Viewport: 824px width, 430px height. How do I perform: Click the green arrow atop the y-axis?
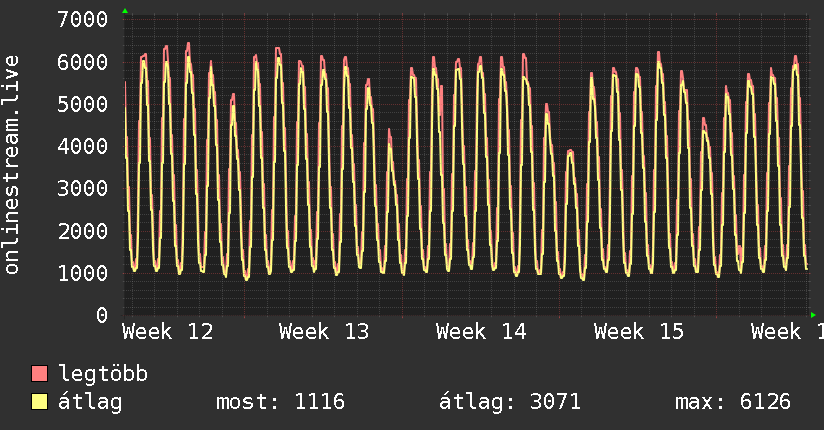[125, 11]
